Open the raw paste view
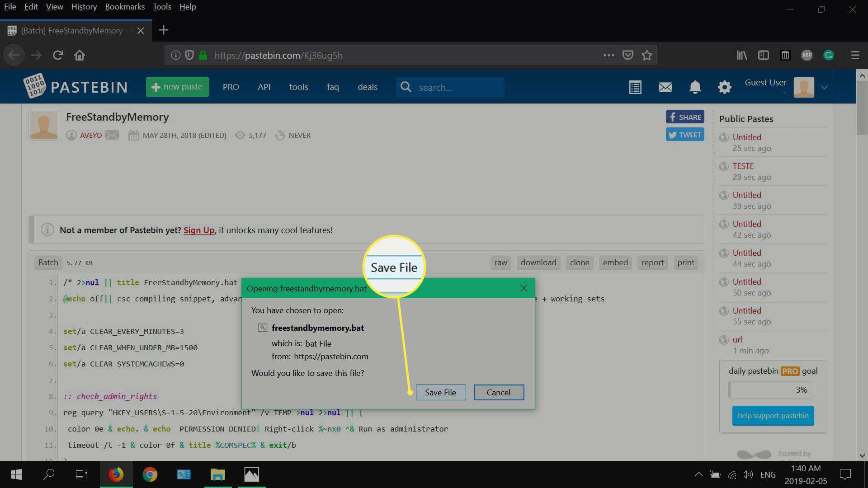The width and height of the screenshot is (868, 488). [x=500, y=263]
